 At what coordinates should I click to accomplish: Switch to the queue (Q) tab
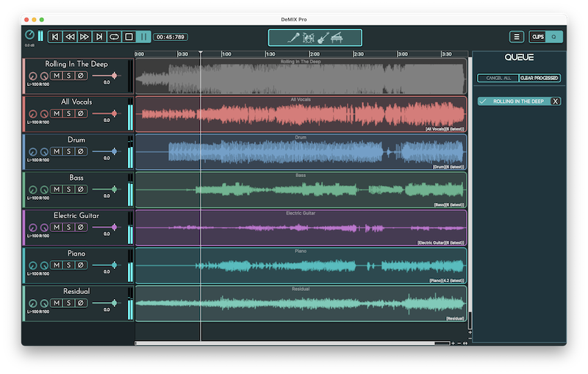click(x=553, y=37)
